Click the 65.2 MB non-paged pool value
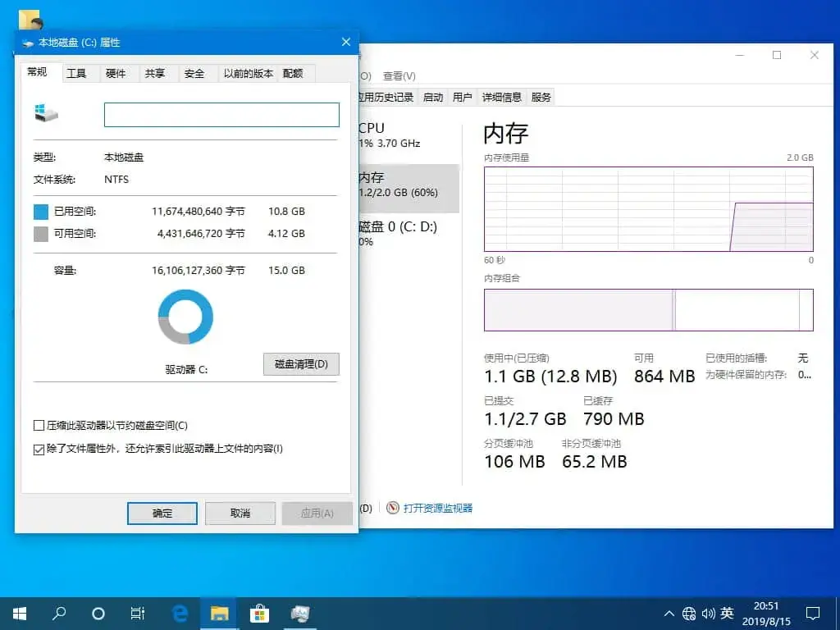Image resolution: width=840 pixels, height=630 pixels. tap(594, 462)
